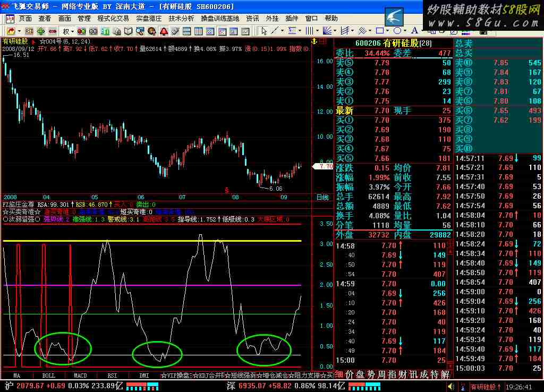Screen dimensions: 544x392
Task: Select the channel lines drawing tool
Action: 344,31
